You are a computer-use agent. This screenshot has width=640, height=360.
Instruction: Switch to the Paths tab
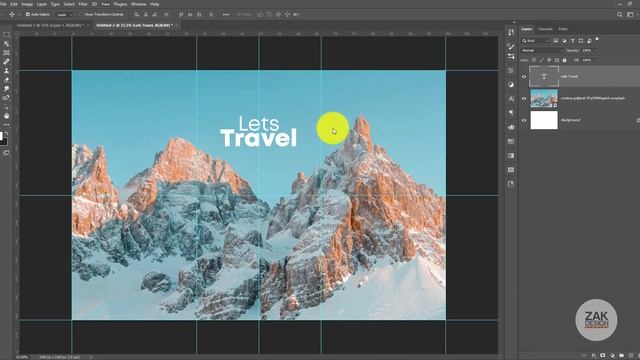click(x=563, y=29)
